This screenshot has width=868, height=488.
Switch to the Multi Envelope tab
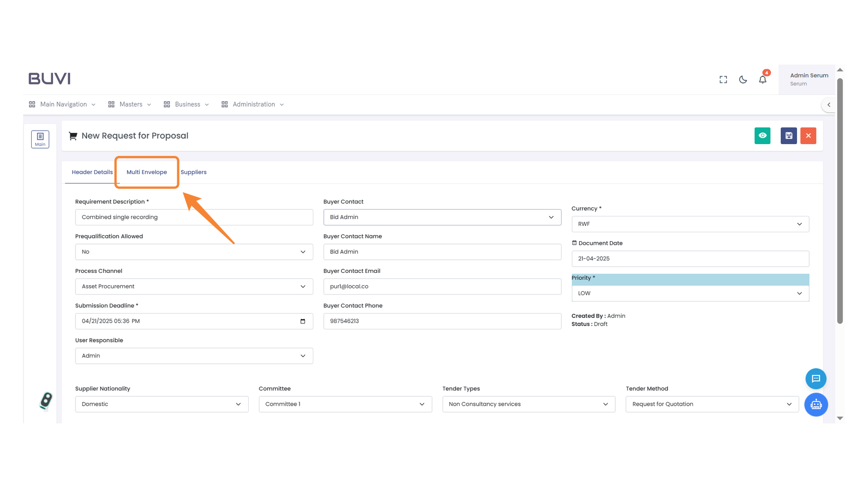(146, 172)
